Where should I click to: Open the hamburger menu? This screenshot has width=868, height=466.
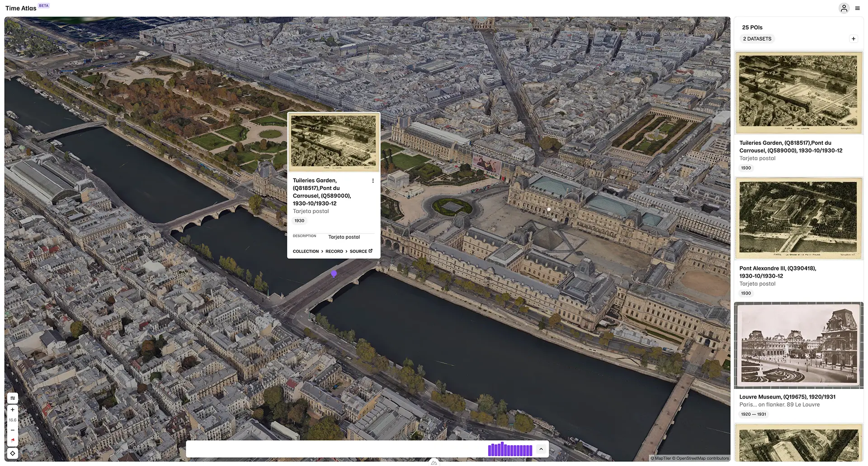coord(857,8)
